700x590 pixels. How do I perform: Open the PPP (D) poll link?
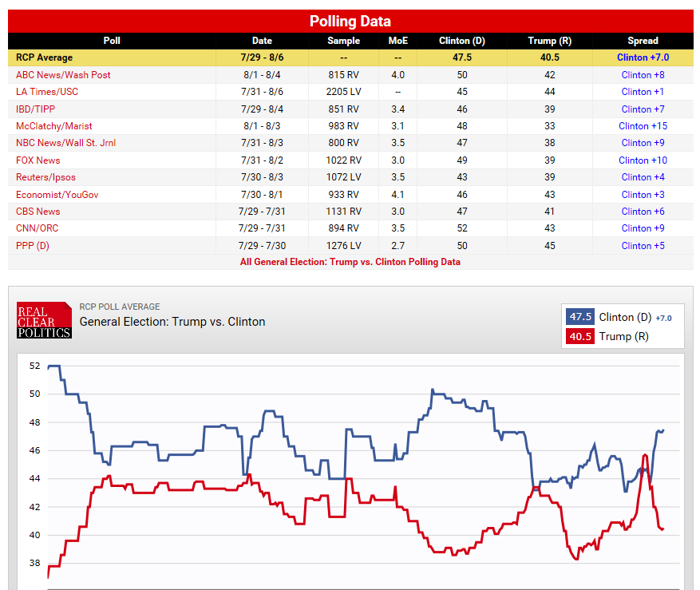33,246
